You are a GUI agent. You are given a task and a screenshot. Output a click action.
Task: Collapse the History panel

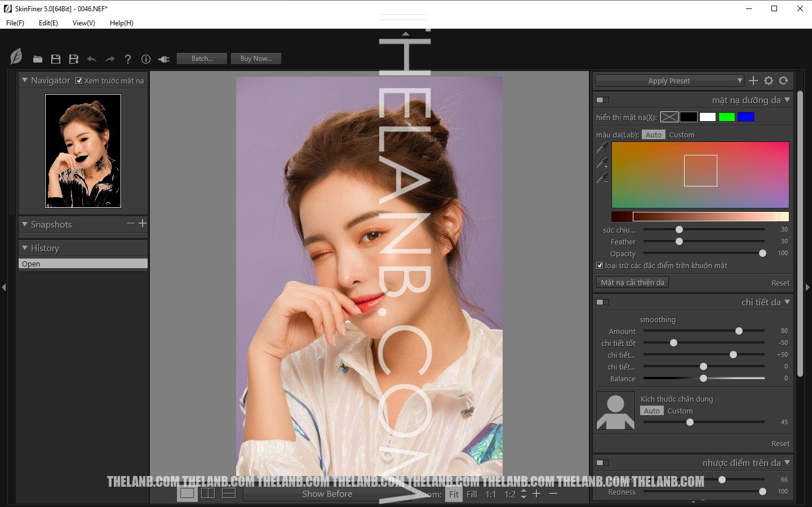click(x=25, y=248)
